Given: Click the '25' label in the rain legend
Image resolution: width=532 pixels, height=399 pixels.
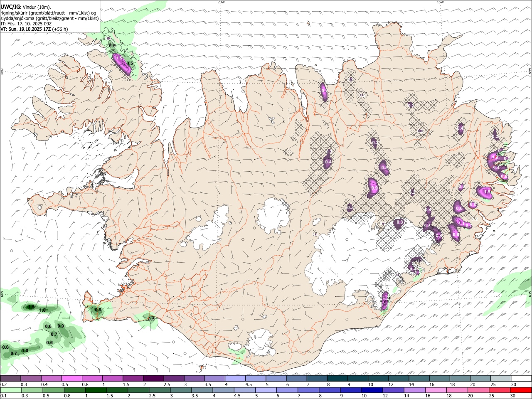Looking at the screenshot, I should 493,396.
